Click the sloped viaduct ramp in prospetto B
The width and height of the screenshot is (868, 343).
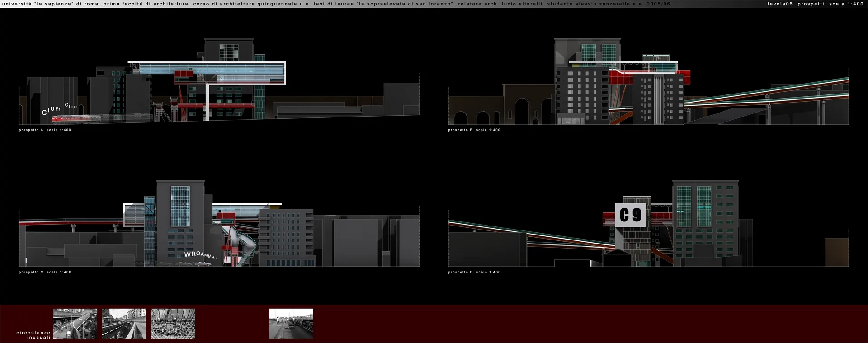[769, 93]
